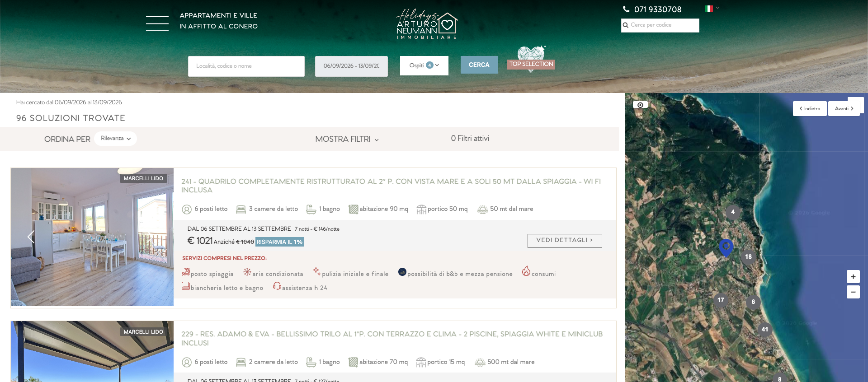The height and width of the screenshot is (382, 868).
Task: Click the consumi flame icon
Action: 526,271
